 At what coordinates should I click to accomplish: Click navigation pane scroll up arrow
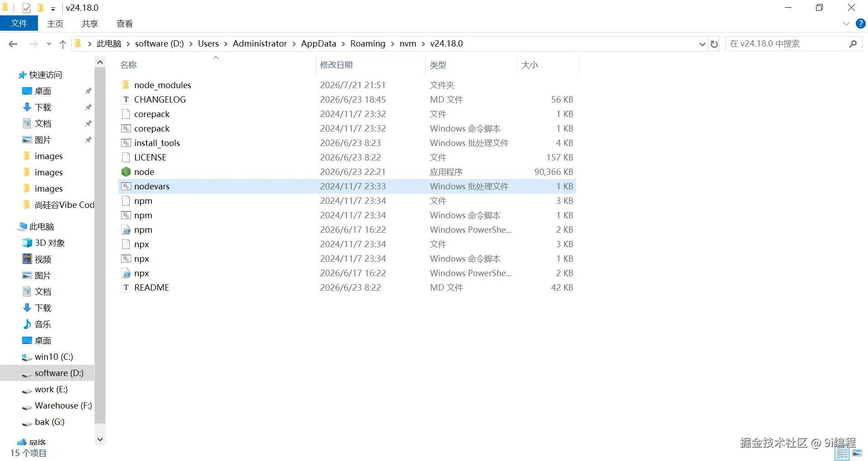pyautogui.click(x=100, y=62)
